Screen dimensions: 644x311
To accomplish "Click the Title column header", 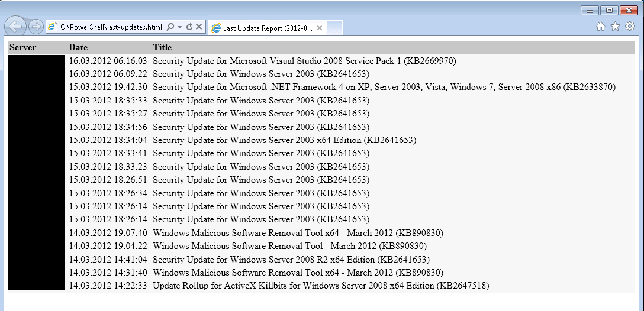I will (x=162, y=47).
